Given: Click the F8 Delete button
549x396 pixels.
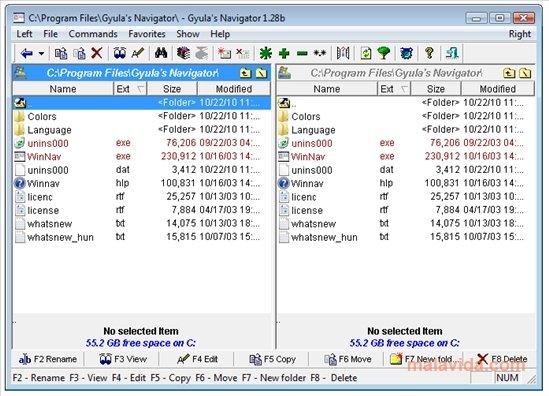Looking at the screenshot, I should (502, 359).
